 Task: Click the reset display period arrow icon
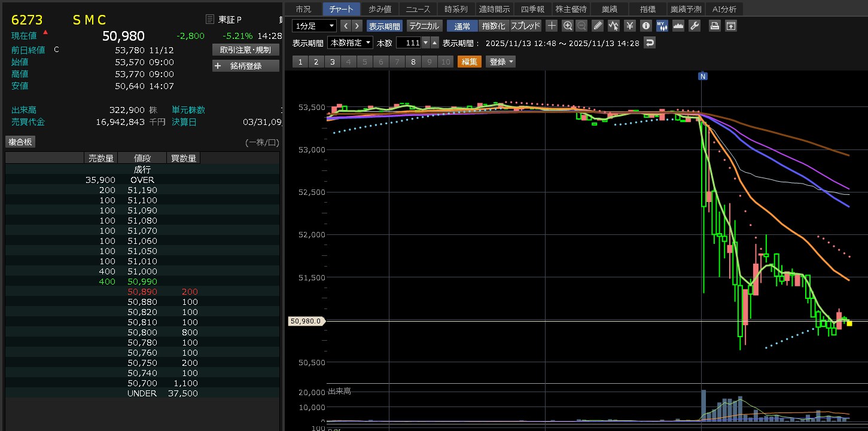[650, 43]
